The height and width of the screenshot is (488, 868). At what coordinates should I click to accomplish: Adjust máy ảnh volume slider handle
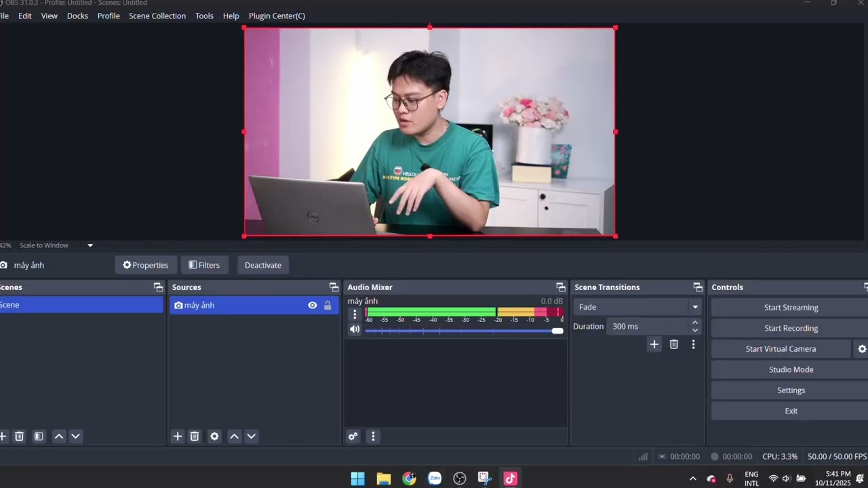(557, 331)
